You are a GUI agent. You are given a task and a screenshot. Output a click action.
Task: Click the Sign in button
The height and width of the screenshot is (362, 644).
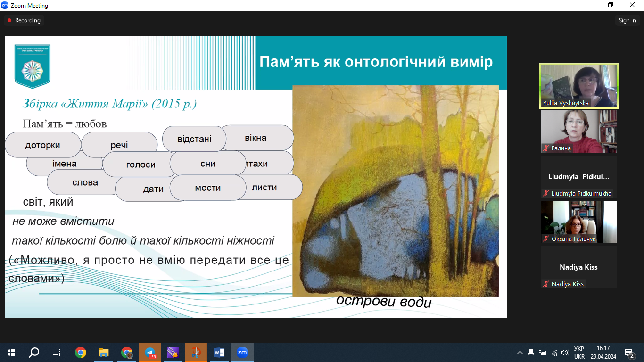(x=627, y=20)
